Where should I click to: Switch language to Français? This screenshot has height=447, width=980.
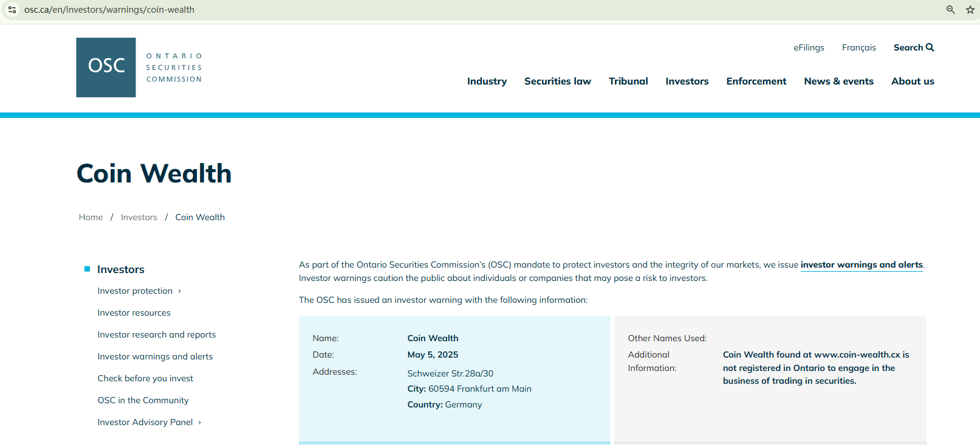[859, 47]
